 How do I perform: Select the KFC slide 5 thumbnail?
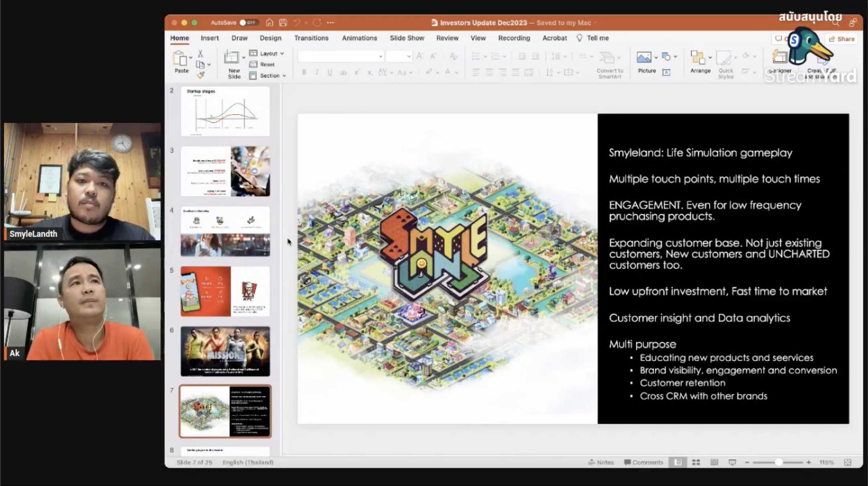pyautogui.click(x=225, y=292)
